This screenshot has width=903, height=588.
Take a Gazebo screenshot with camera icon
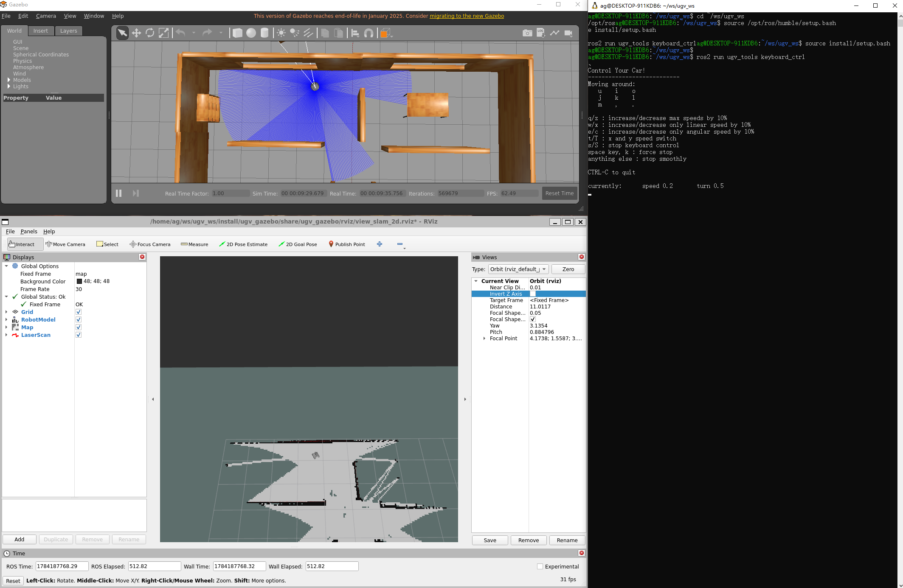click(x=527, y=33)
